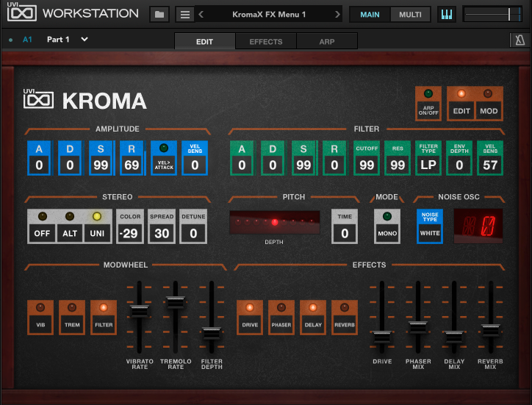Open the EFFECTS tab
The height and width of the screenshot is (405, 532).
click(x=266, y=41)
